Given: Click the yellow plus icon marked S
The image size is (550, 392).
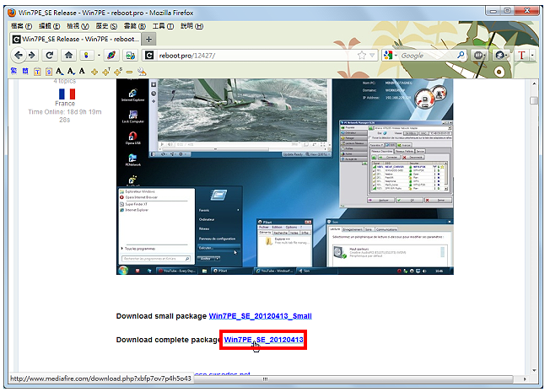Looking at the screenshot, I should (x=118, y=72).
